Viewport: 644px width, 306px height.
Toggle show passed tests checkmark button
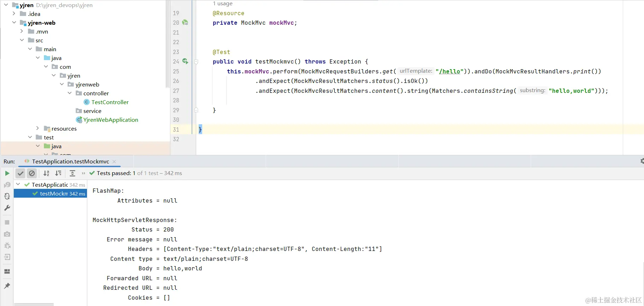[21, 173]
